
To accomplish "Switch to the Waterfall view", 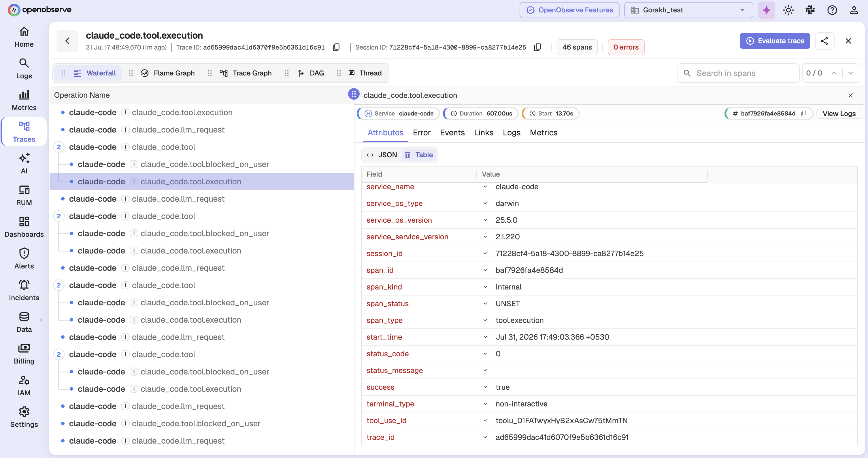I will click(x=88, y=73).
